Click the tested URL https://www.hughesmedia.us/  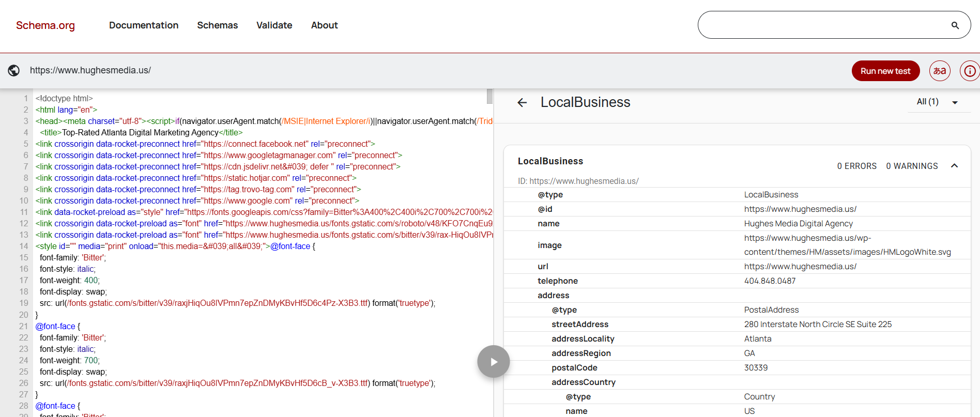coord(90,70)
